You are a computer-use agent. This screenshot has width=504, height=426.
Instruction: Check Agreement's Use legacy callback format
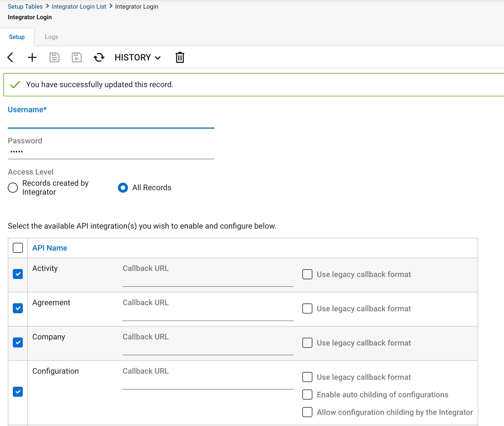click(307, 309)
